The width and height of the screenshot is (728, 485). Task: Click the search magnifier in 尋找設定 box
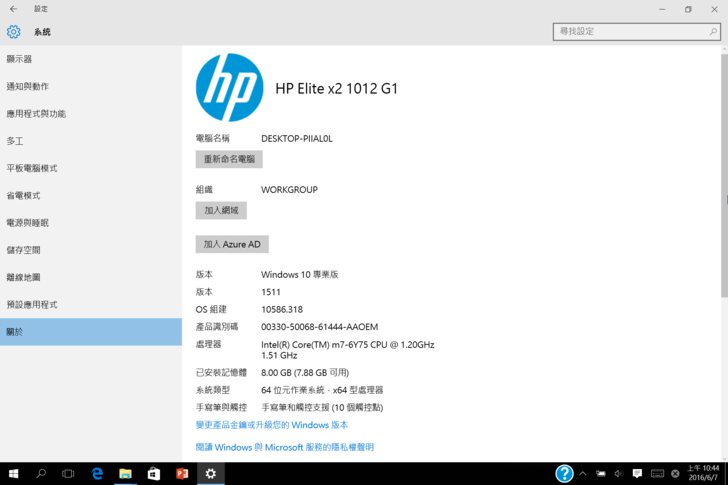point(713,32)
